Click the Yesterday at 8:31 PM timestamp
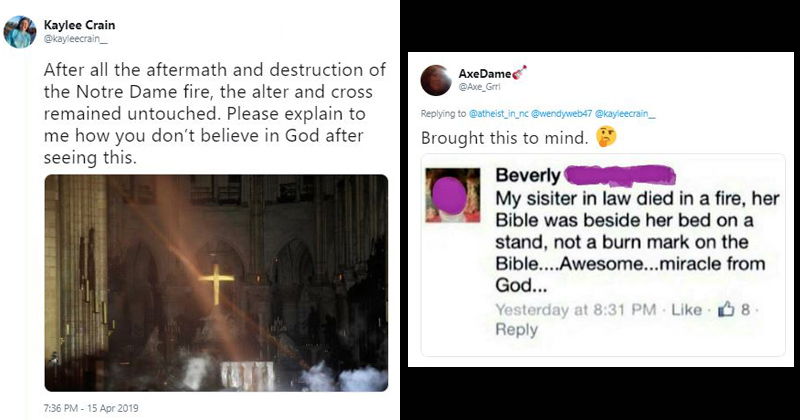This screenshot has width=800, height=420. [x=576, y=310]
